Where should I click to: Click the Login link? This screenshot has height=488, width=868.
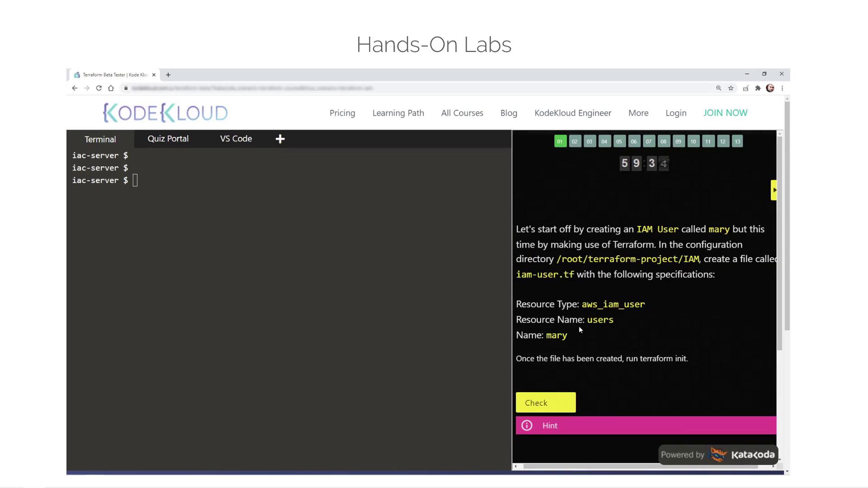click(x=675, y=112)
